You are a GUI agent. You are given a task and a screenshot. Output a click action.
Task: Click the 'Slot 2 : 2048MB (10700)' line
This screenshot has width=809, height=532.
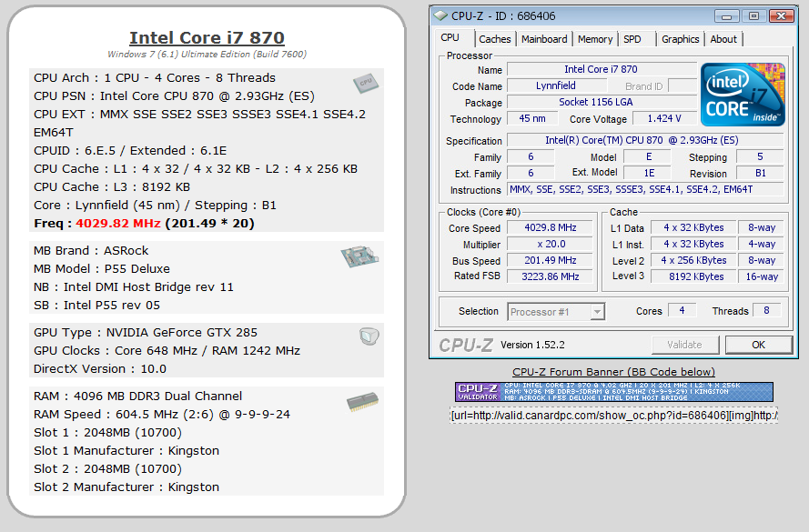[107, 469]
